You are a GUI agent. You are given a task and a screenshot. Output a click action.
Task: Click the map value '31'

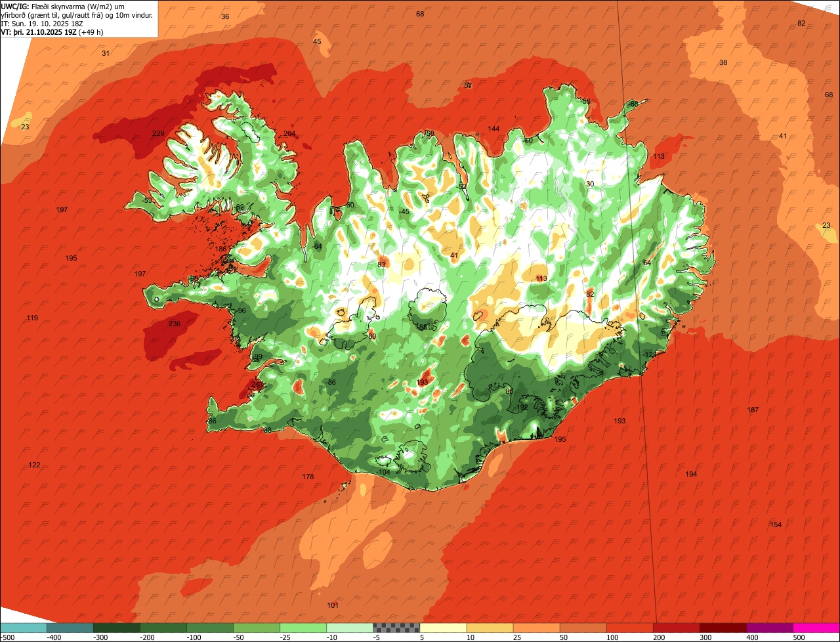[106, 53]
